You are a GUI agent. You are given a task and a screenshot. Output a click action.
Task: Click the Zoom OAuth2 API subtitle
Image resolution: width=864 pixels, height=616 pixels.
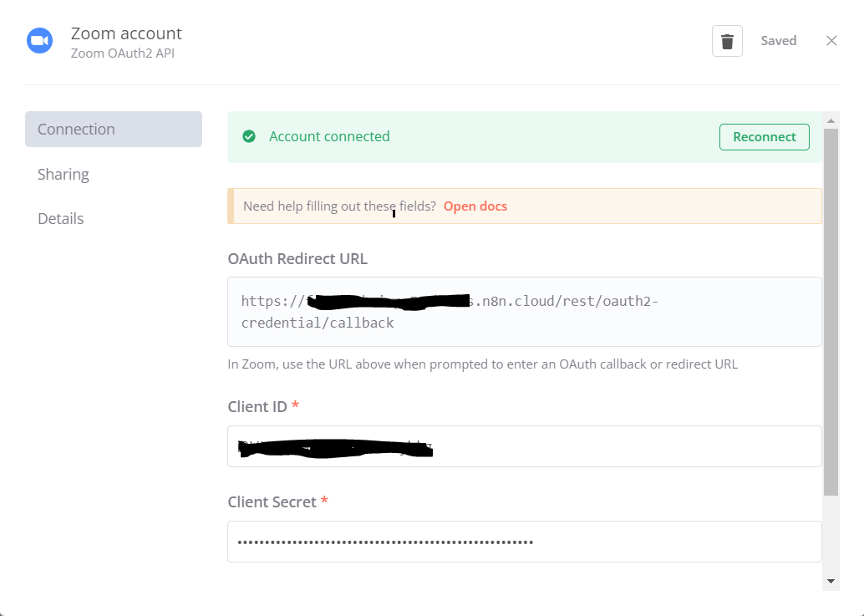(x=123, y=54)
